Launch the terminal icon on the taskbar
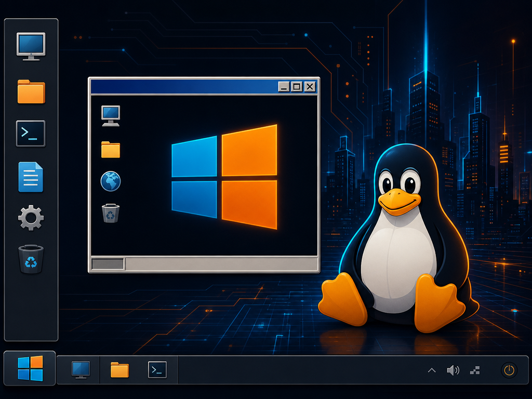 [x=157, y=370]
